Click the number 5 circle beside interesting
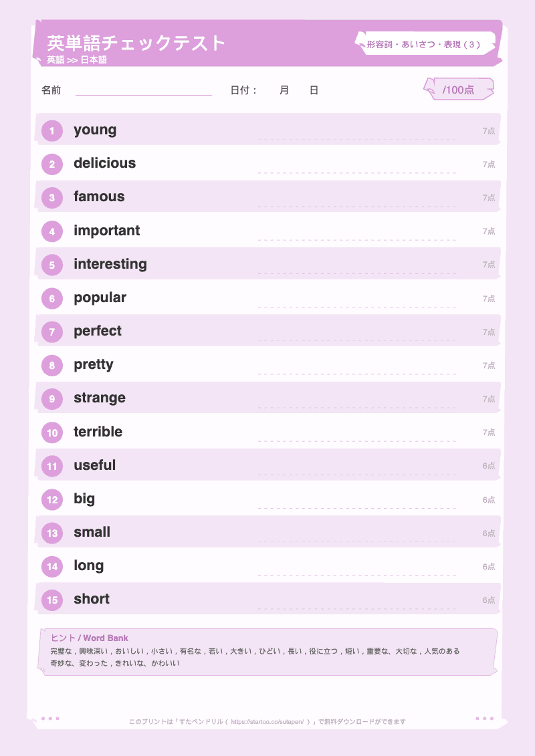The height and width of the screenshot is (756, 535). 52,265
